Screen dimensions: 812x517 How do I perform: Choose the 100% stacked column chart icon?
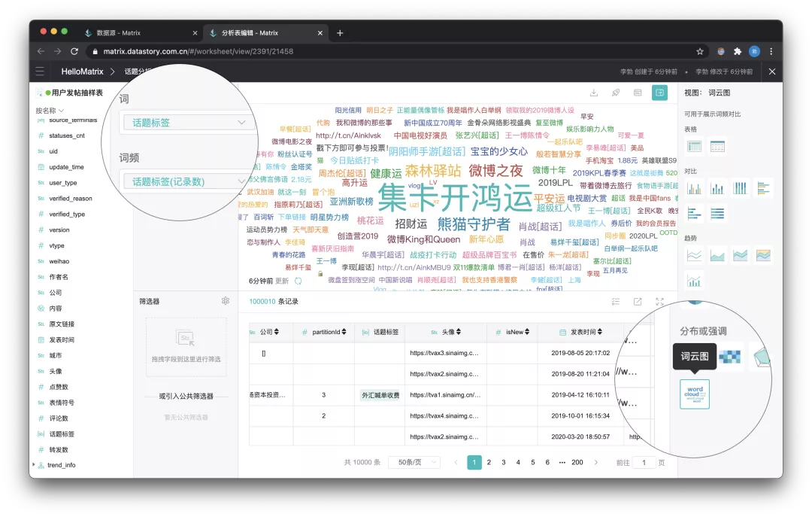(740, 187)
